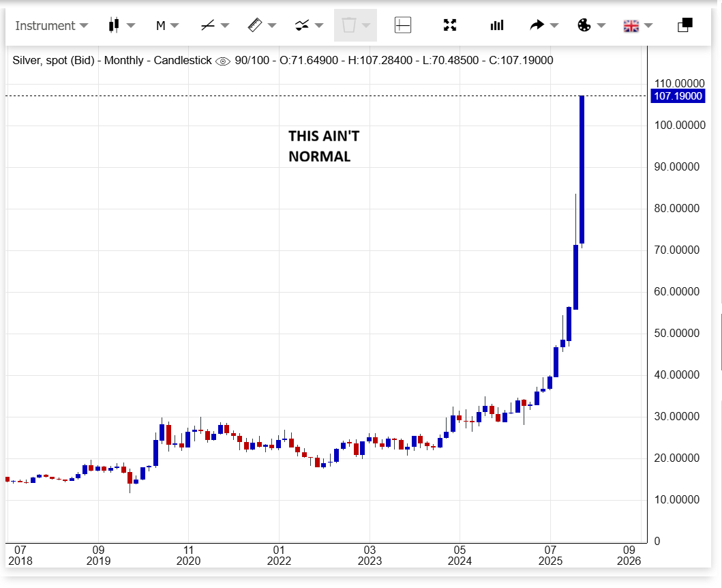Open the color palette theme icon
Image resolution: width=722 pixels, height=588 pixels.
pyautogui.click(x=584, y=25)
